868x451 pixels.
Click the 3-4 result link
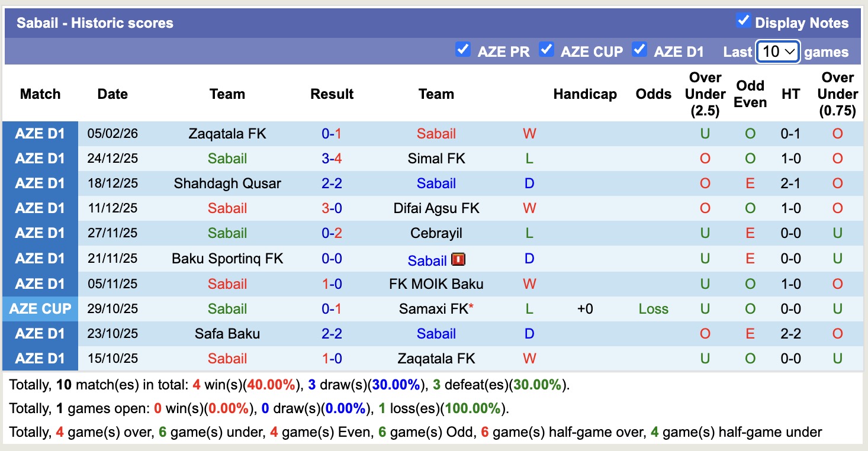[332, 158]
